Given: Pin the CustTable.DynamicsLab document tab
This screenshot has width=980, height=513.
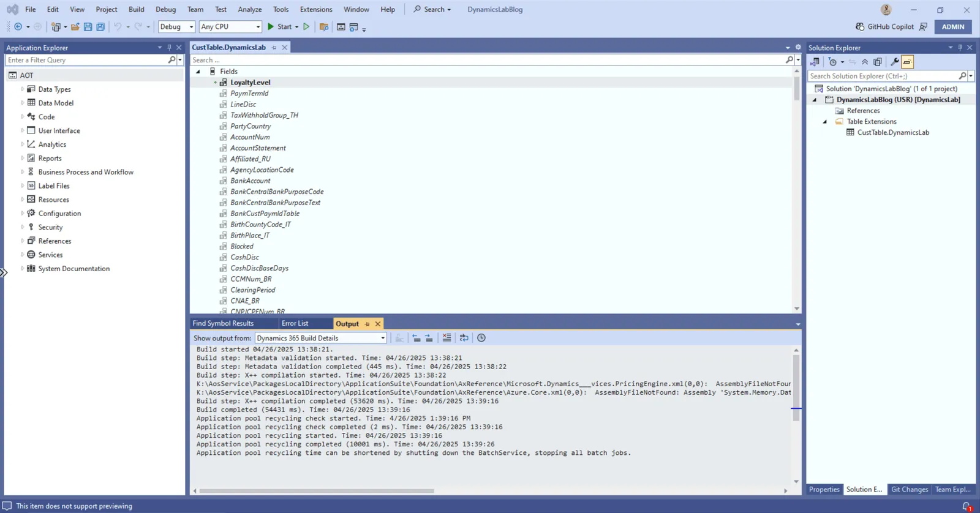Looking at the screenshot, I should 274,48.
